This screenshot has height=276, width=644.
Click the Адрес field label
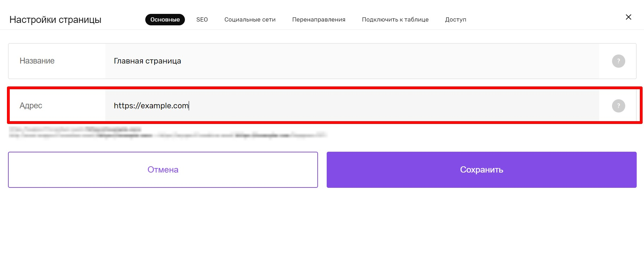click(x=31, y=106)
